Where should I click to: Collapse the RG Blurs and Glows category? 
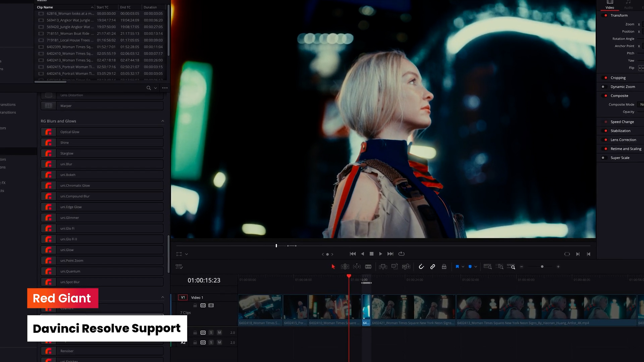pos(163,121)
